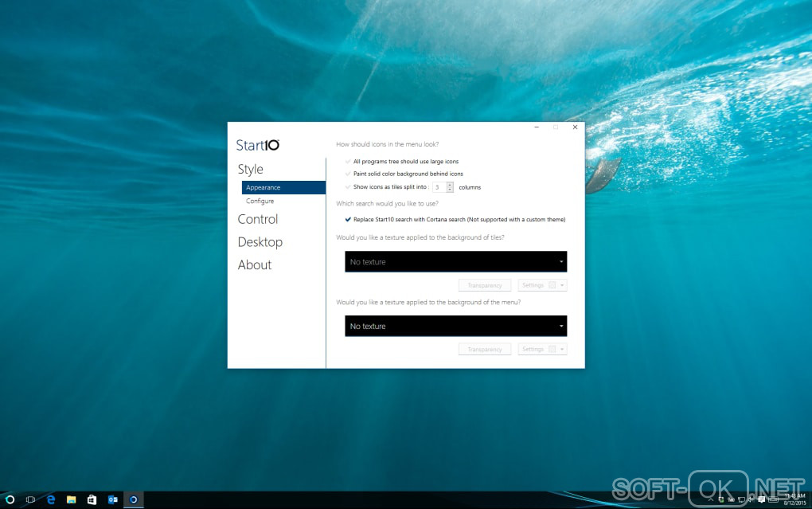Select the active Start10 taskbar icon

[134, 499]
